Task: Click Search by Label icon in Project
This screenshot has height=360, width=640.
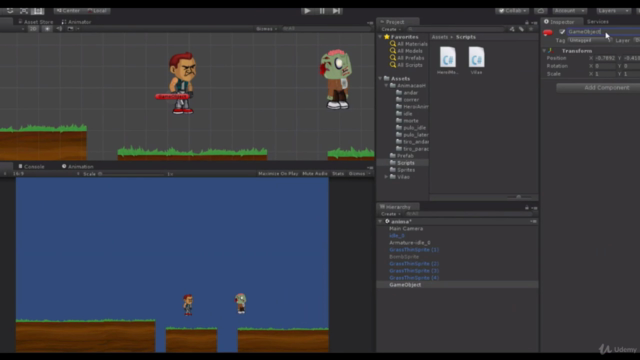Action: point(521,29)
